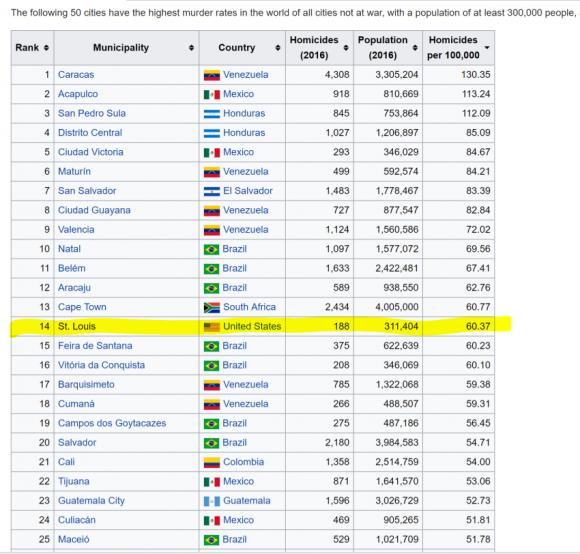Click the Venezuela flag beside Caracas
This screenshot has width=580, height=554.
[212, 75]
